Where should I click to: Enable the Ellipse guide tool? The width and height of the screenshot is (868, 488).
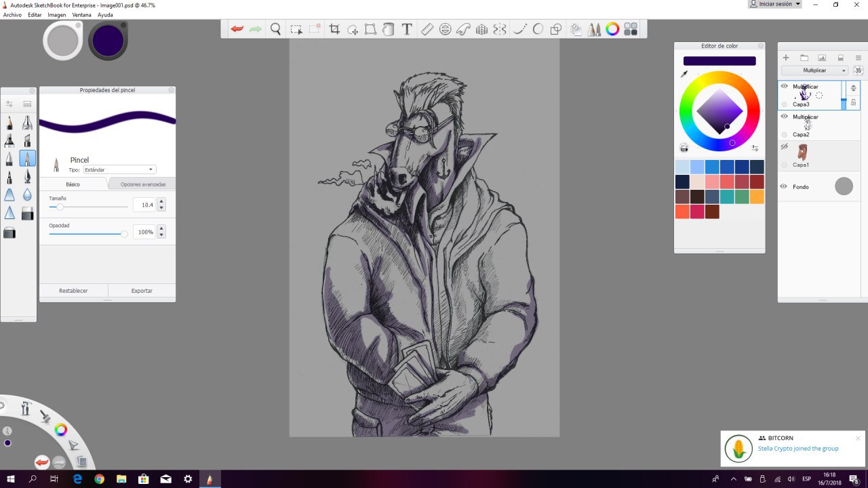pyautogui.click(x=446, y=29)
